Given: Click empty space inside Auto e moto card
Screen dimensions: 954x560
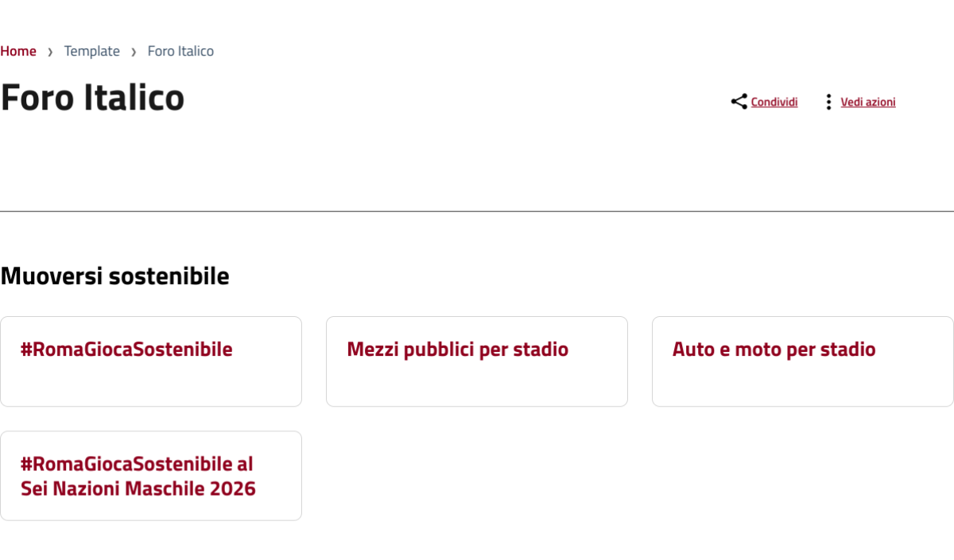Looking at the screenshot, I should point(803,384).
